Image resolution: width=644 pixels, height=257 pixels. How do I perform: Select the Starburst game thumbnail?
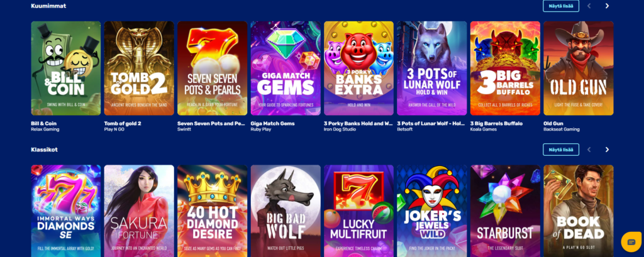[505, 211]
